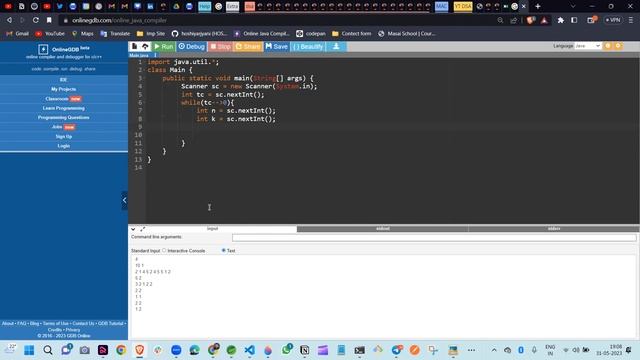Screen dimensions: 640x360
Task: Open IDE from the sidebar
Action: pos(63,80)
